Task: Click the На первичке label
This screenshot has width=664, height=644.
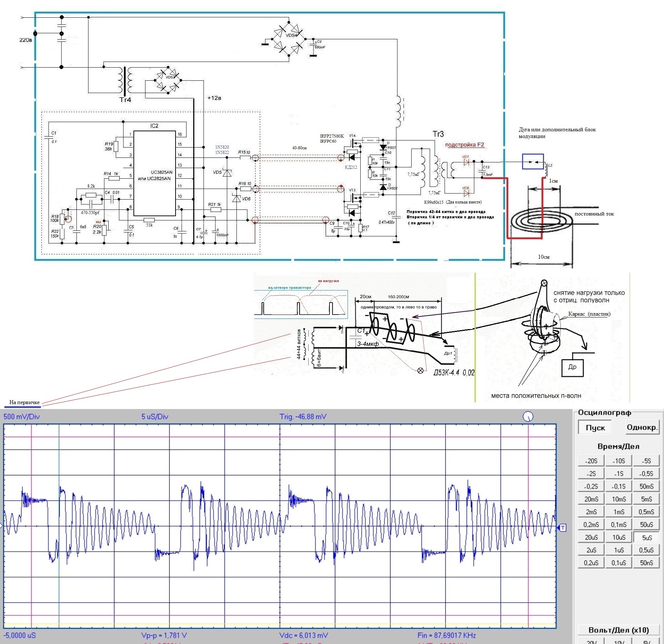Action: click(x=24, y=402)
